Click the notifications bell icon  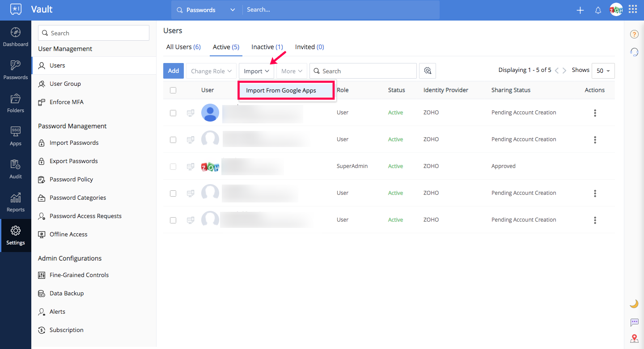pyautogui.click(x=598, y=10)
